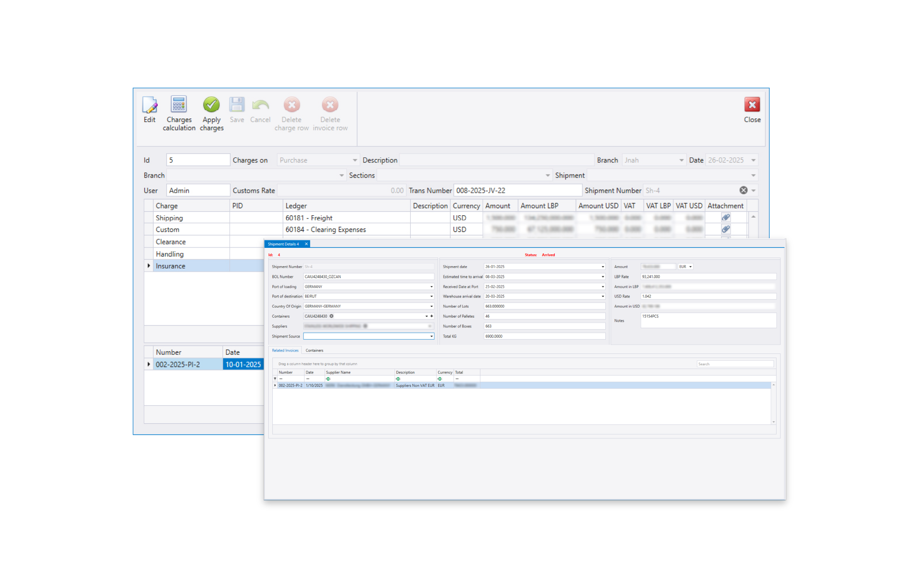Click the Delete charge row icon
This screenshot has height=588, width=919.
click(x=292, y=105)
